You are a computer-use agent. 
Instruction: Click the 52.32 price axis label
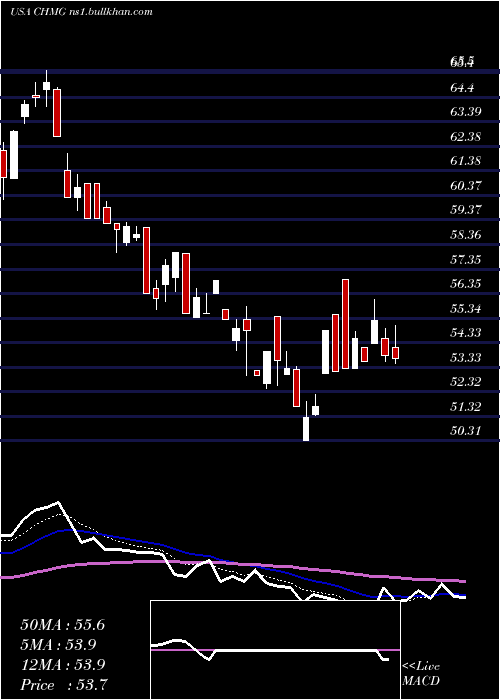(x=466, y=382)
